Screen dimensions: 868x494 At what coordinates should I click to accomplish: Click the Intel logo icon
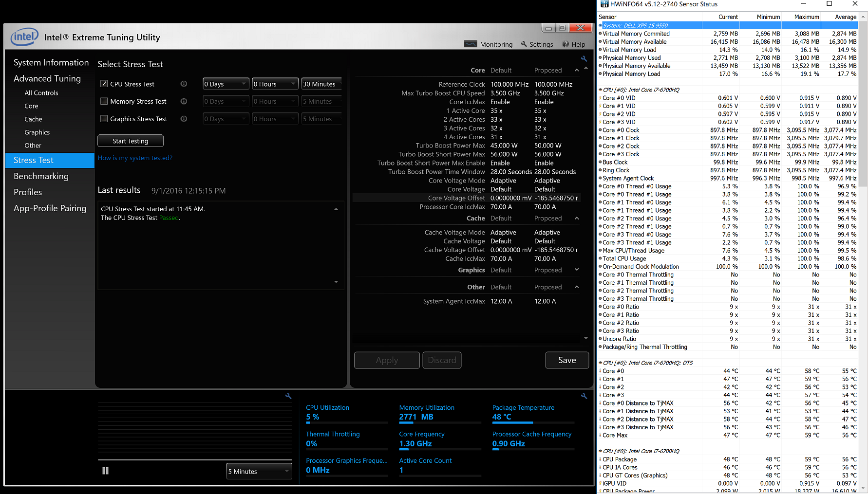point(24,37)
